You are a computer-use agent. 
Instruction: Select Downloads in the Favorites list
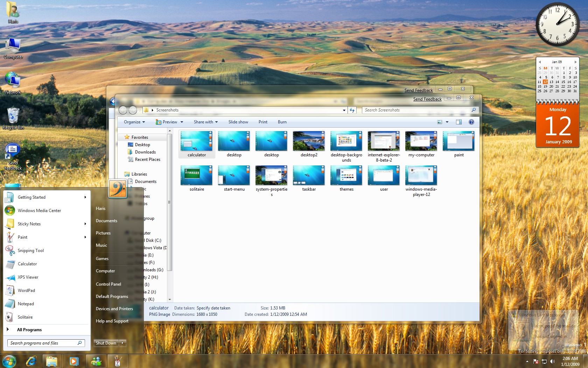click(145, 152)
